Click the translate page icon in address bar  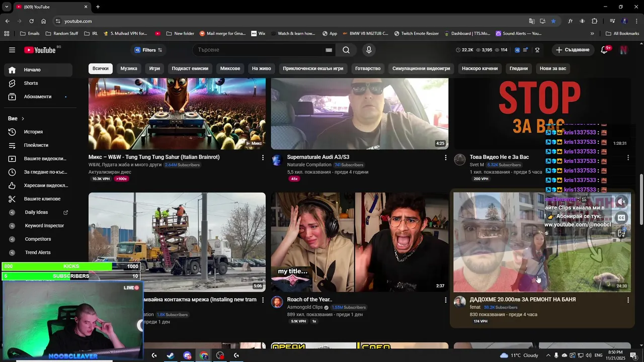coord(532,21)
